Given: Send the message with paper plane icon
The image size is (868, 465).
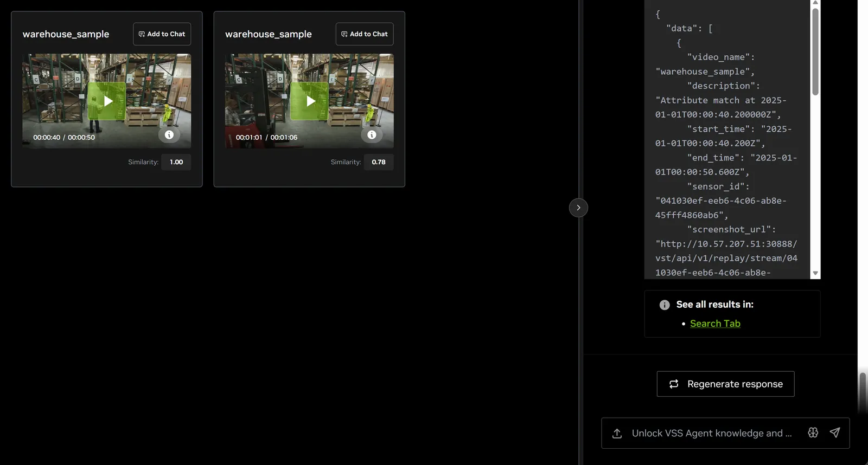Looking at the screenshot, I should pos(835,432).
